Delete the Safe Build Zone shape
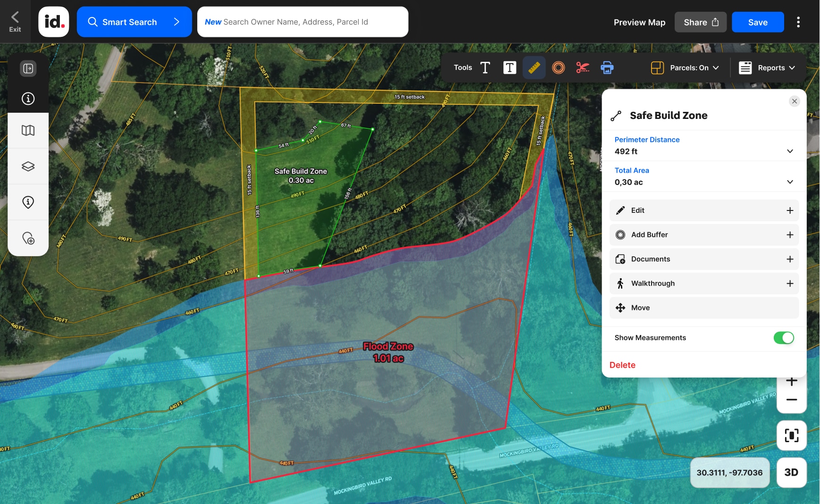 coord(622,365)
